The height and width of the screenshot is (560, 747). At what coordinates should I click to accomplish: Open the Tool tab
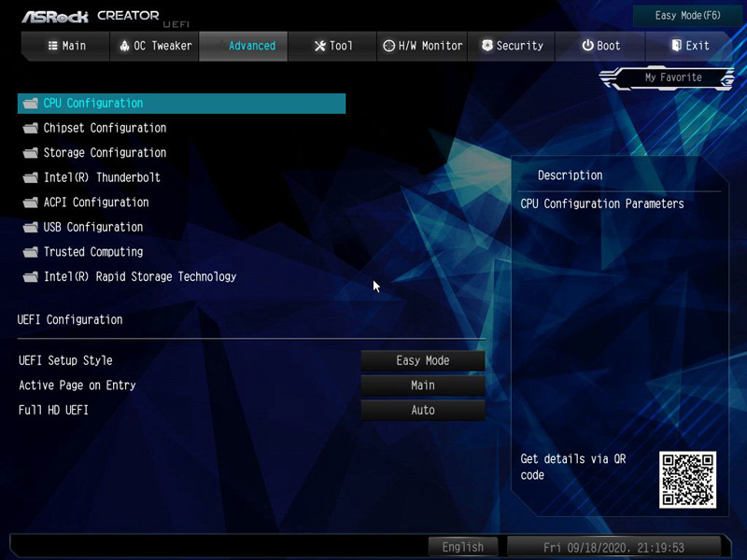pyautogui.click(x=332, y=46)
